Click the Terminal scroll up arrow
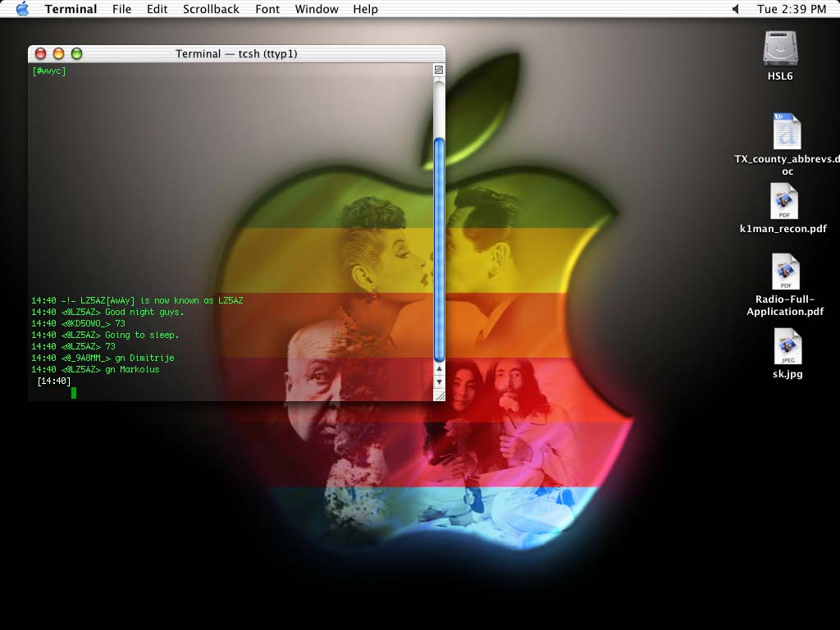The image size is (840, 630). pos(439,368)
